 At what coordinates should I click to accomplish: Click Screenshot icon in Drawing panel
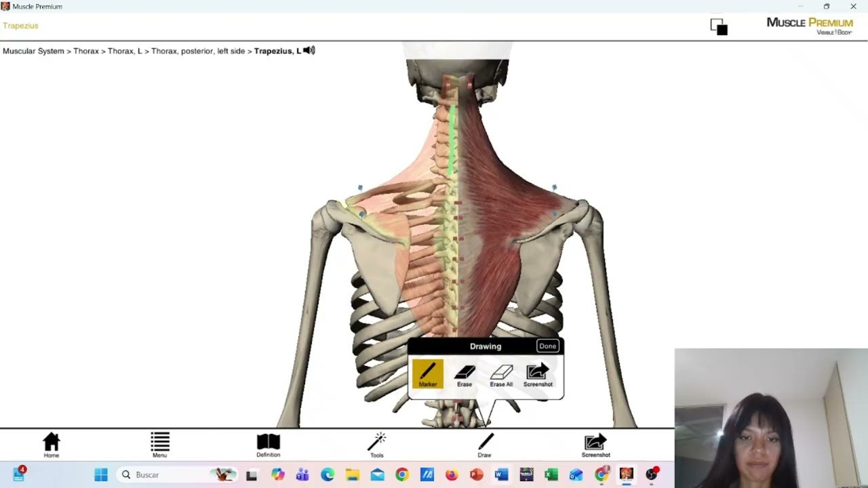(538, 375)
